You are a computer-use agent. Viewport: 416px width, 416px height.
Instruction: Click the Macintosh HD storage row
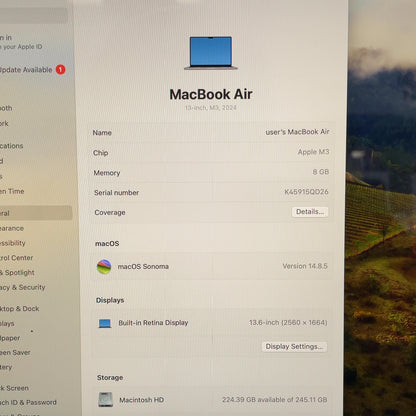pos(213,400)
